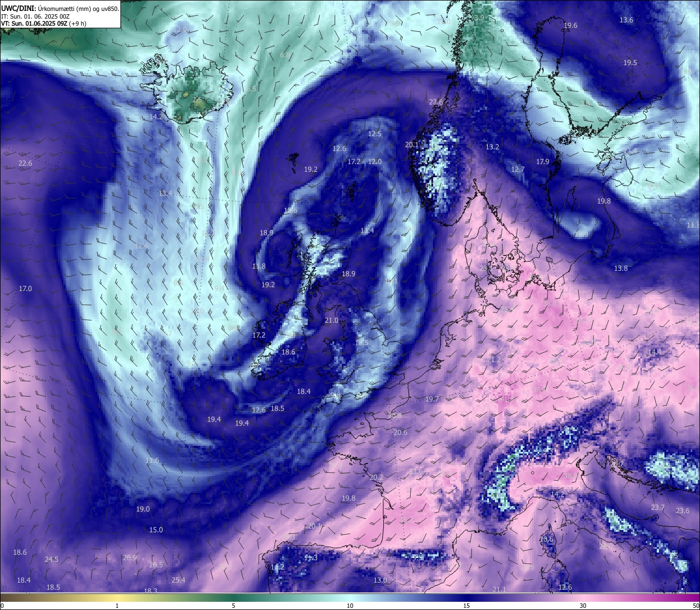Click the 'IT: Sun. 01. 06. 2025 00Z' line
Screen dimensions: 700x610
pos(36,16)
